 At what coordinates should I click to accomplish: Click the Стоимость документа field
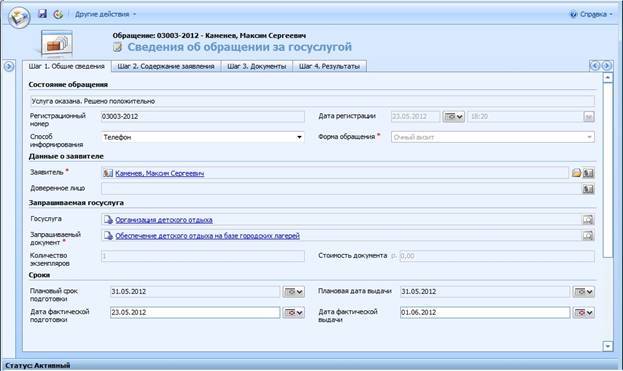(497, 256)
